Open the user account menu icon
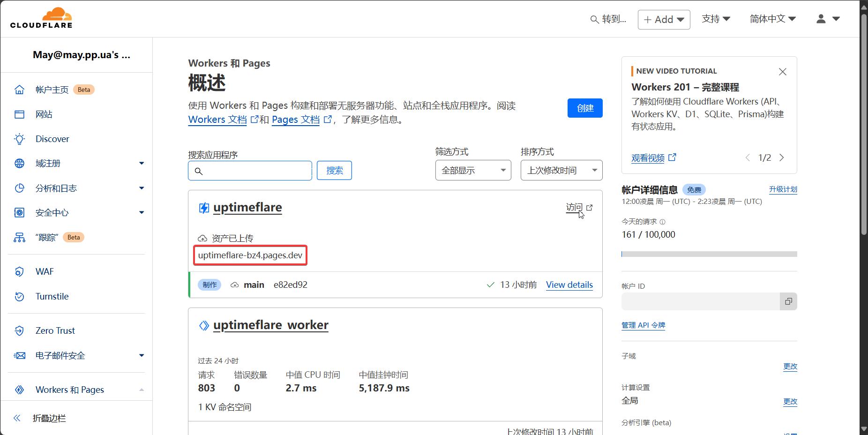The height and width of the screenshot is (435, 868). (821, 19)
